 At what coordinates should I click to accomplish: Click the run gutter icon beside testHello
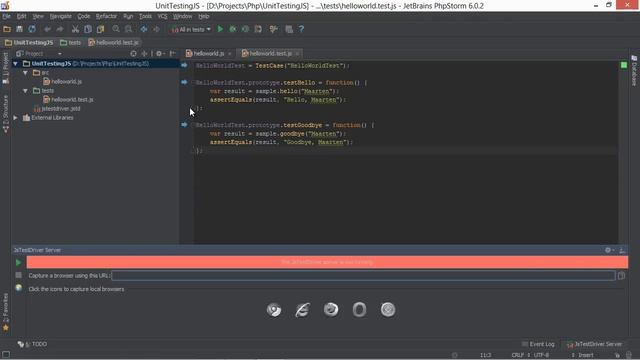(x=184, y=82)
